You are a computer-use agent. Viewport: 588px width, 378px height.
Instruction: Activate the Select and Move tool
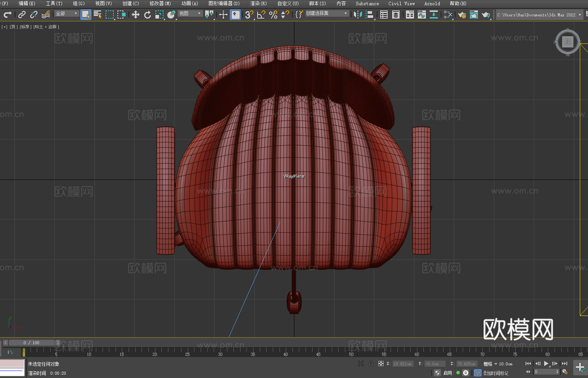[x=136, y=14]
